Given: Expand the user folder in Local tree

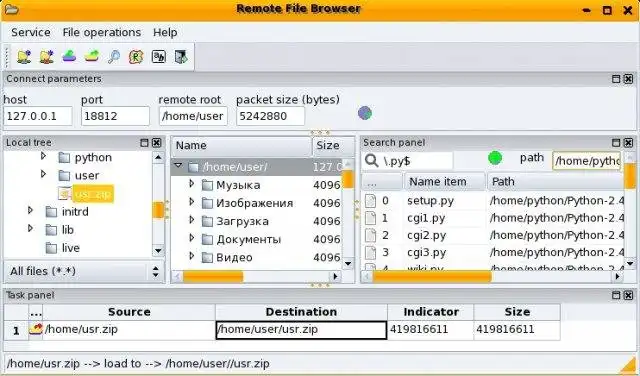Looking at the screenshot, I should pyautogui.click(x=43, y=174).
